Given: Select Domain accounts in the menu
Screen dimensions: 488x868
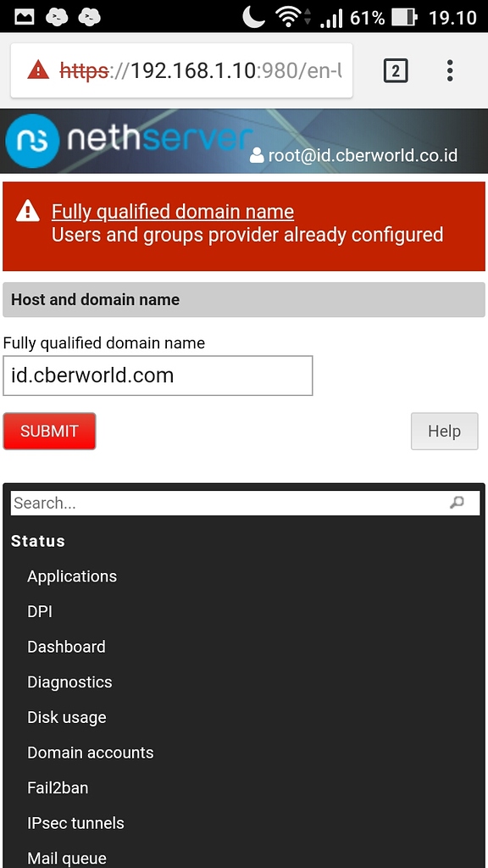Looking at the screenshot, I should tap(90, 753).
